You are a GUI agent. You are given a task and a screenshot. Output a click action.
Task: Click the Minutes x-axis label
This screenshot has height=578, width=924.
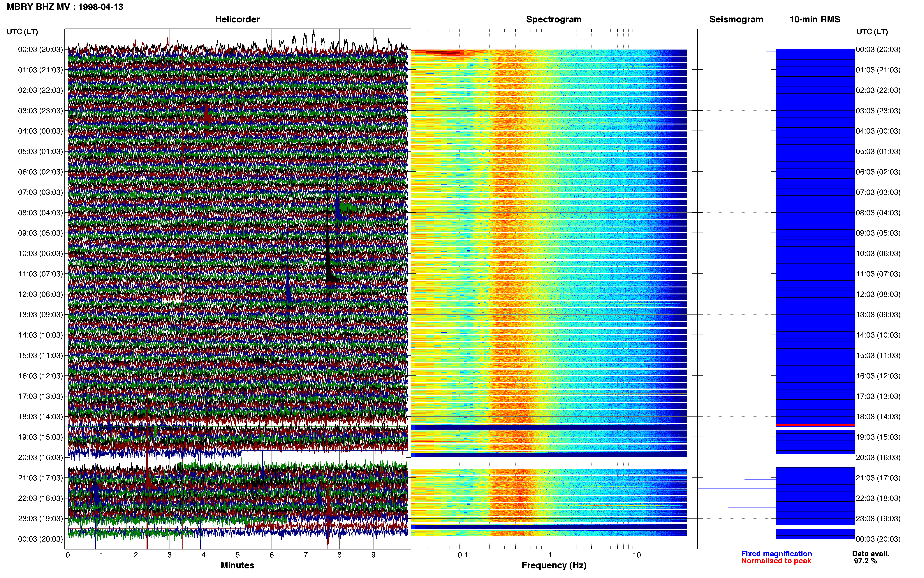click(x=237, y=565)
